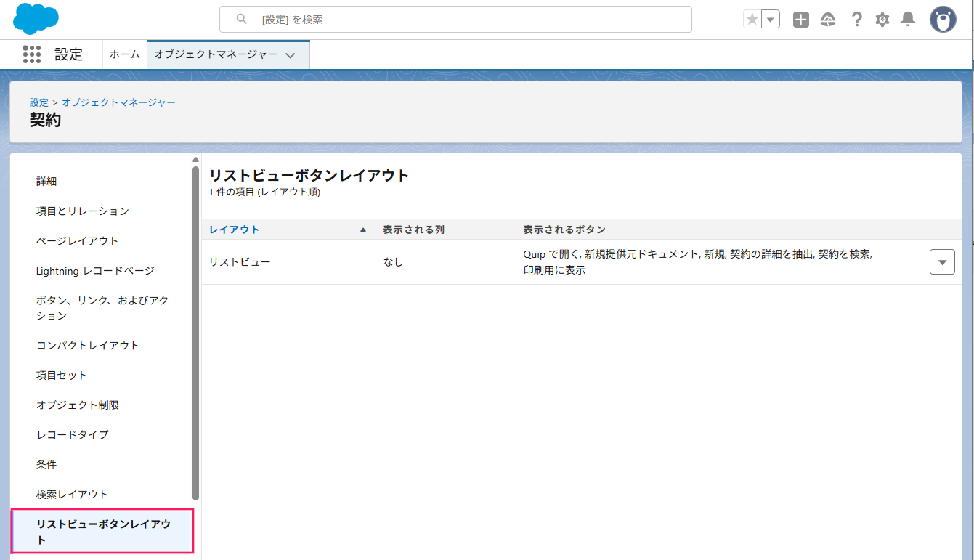This screenshot has height=560, width=974.
Task: Open the help question mark icon
Action: [857, 20]
